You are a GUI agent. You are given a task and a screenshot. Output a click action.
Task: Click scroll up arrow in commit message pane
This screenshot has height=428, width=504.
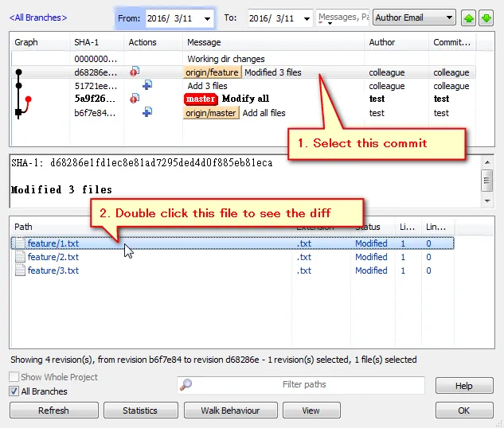[487, 162]
